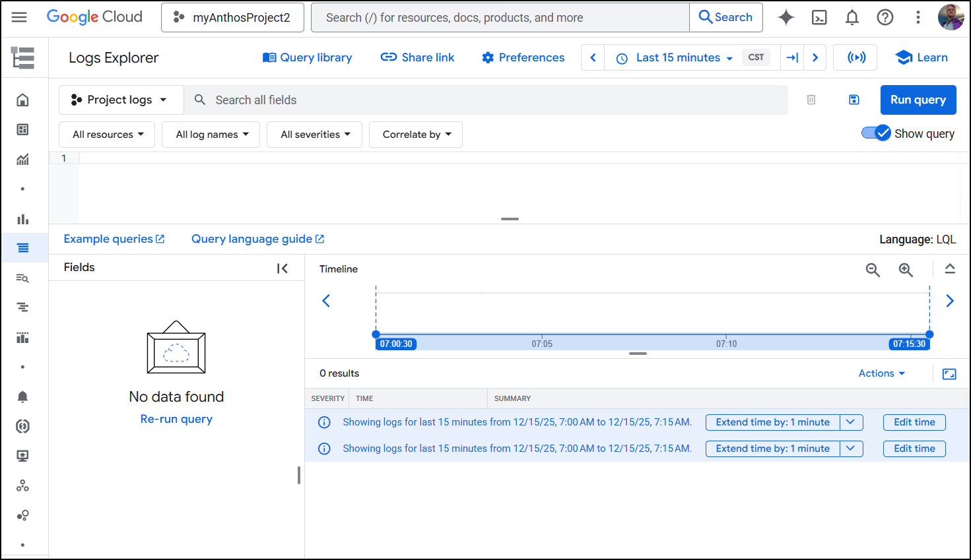Image resolution: width=971 pixels, height=560 pixels.
Task: Click the stream logs icon
Action: pyautogui.click(x=856, y=57)
